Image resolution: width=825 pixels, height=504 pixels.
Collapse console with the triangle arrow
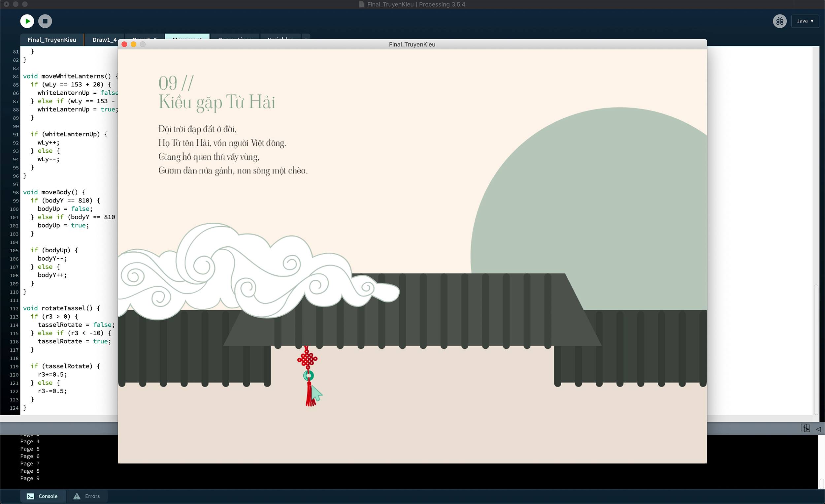point(818,429)
